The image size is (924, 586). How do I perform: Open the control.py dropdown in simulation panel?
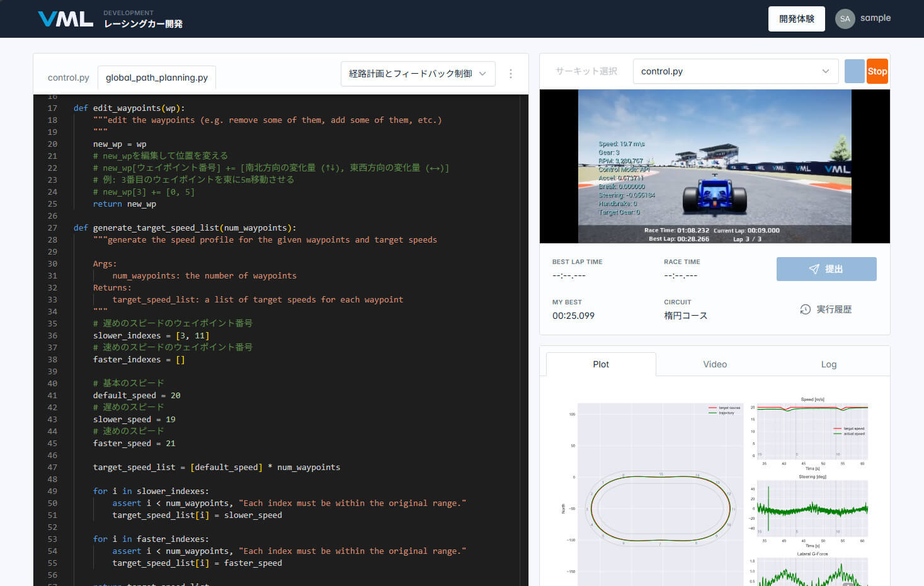734,71
